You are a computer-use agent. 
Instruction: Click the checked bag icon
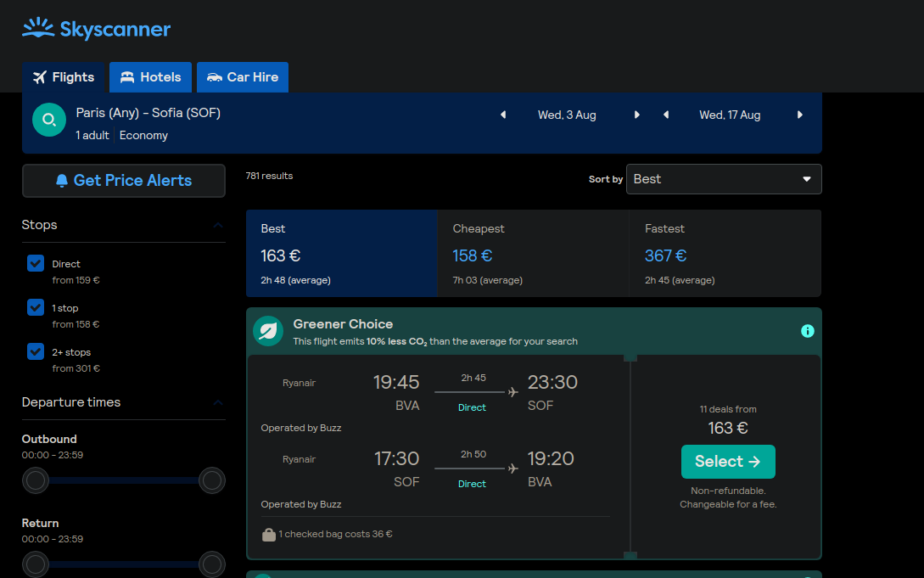click(269, 535)
